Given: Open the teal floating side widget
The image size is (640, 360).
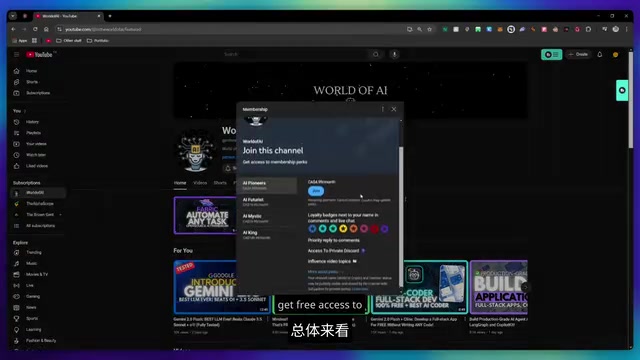Looking at the screenshot, I should 622,90.
